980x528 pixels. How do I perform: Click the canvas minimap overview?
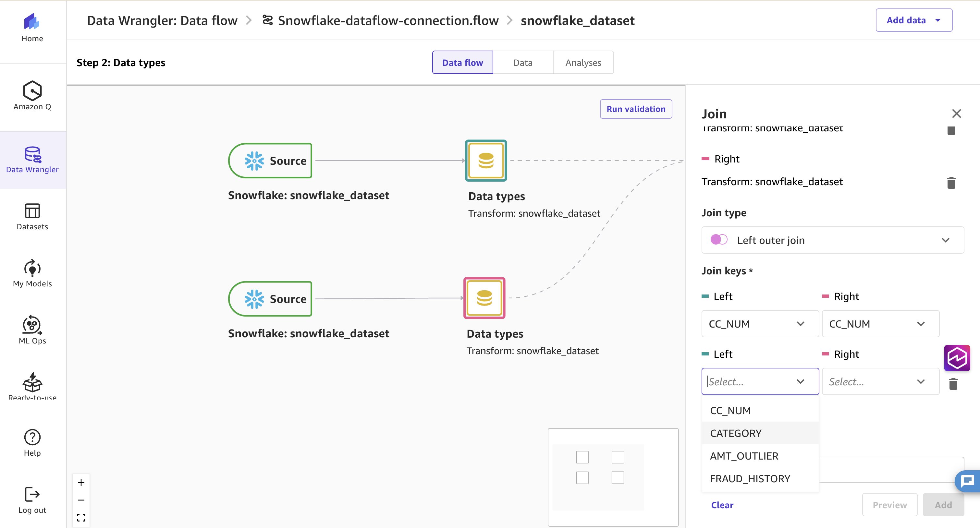[x=613, y=477]
